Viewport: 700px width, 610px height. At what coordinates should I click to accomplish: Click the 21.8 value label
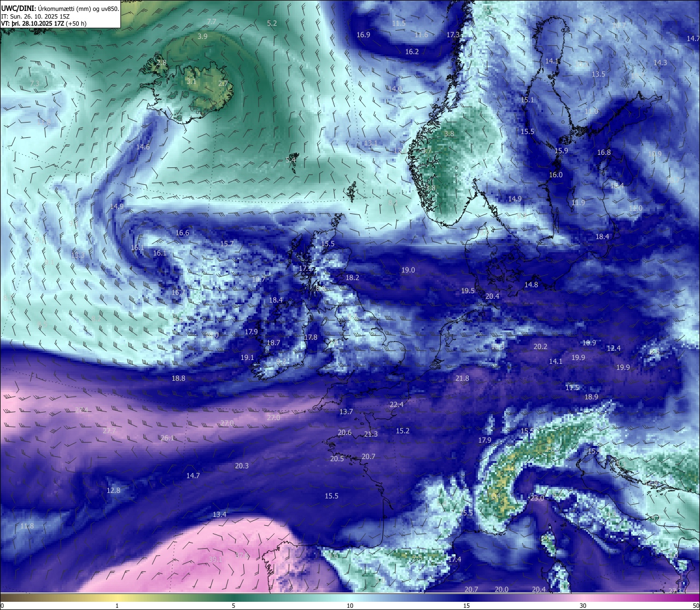point(462,378)
